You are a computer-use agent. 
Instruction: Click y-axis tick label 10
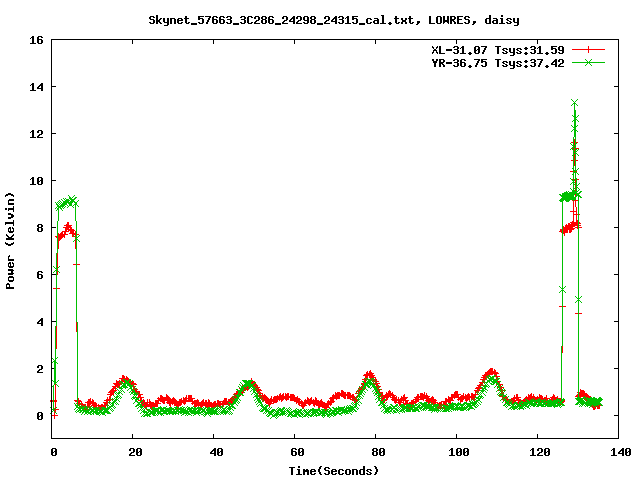pyautogui.click(x=36, y=181)
